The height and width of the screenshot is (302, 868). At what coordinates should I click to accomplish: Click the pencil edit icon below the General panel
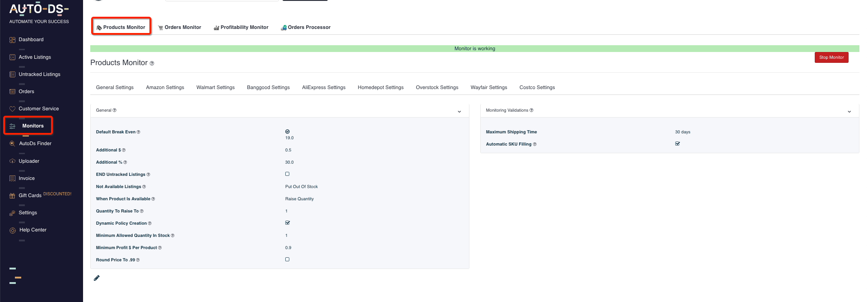click(x=97, y=278)
